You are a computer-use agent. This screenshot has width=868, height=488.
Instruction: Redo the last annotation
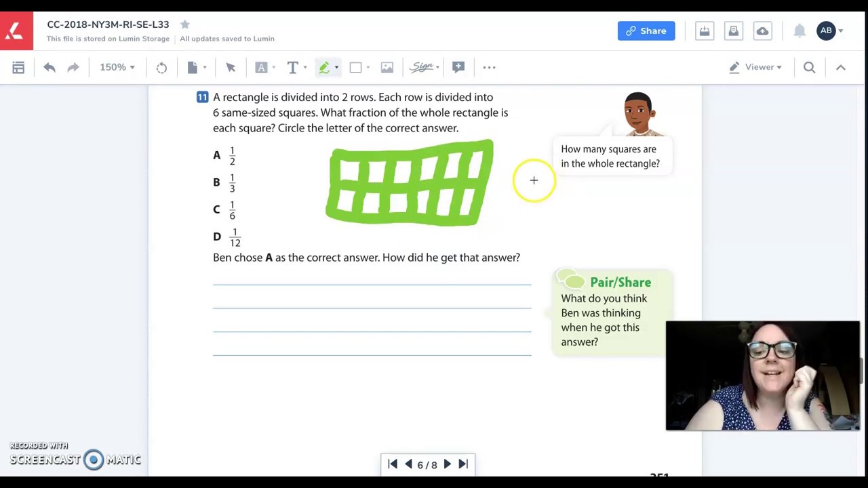(x=73, y=67)
